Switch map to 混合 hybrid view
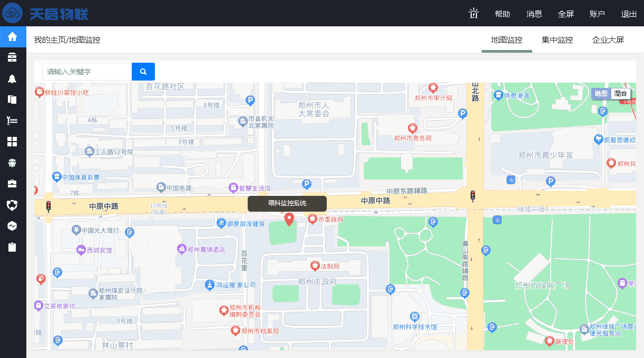The height and width of the screenshot is (358, 644). 620,94
